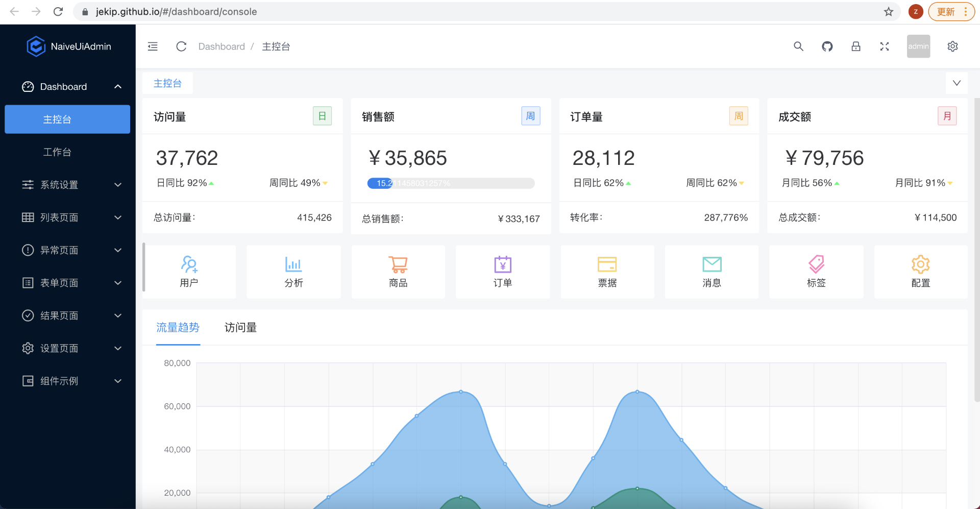Click the page vertical scrollbar
This screenshot has width=980, height=509.
977,250
